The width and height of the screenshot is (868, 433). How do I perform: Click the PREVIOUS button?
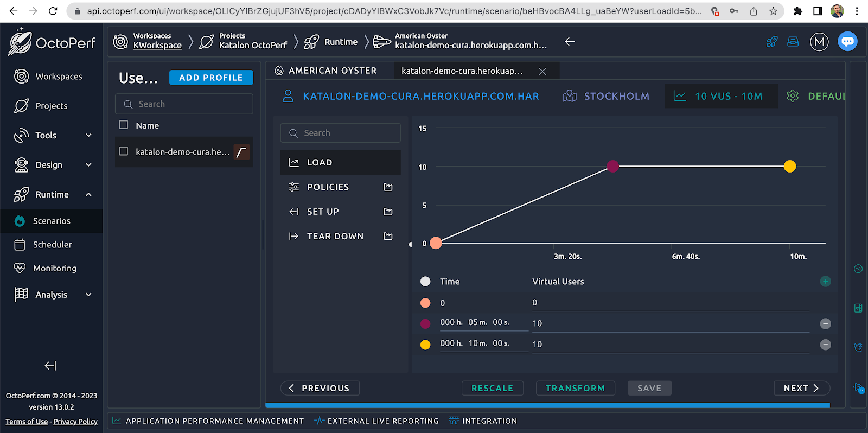(320, 388)
